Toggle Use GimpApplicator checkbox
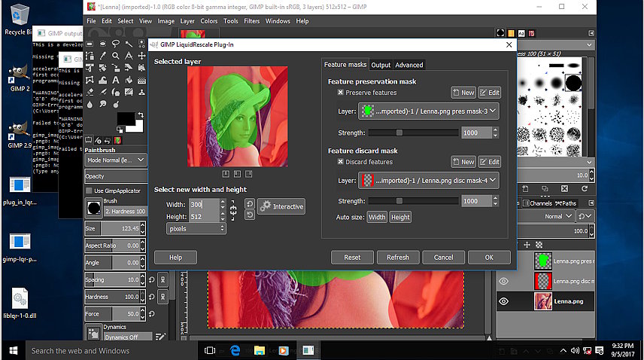Screen dimensions: 644x360 click(89, 191)
